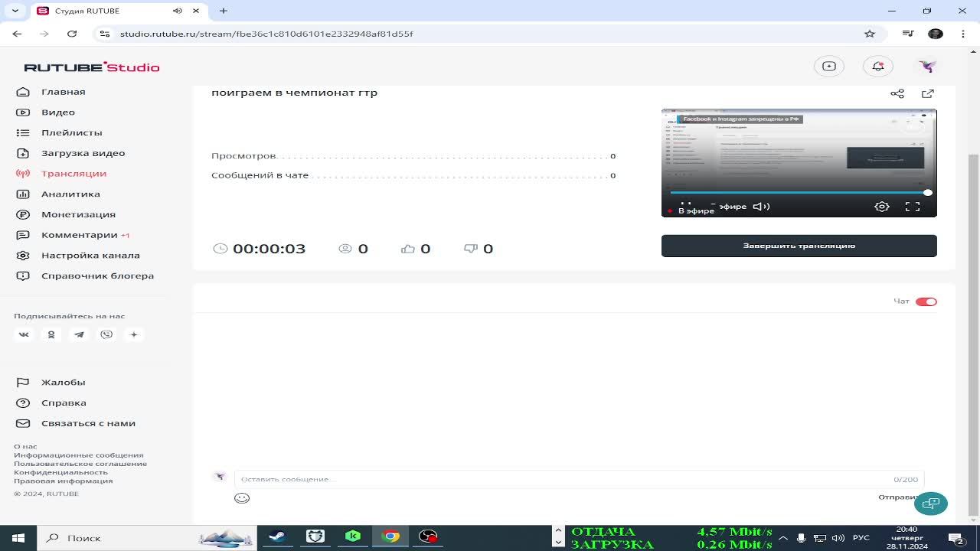Open stream in new window icon
980x551 pixels.
click(928, 93)
